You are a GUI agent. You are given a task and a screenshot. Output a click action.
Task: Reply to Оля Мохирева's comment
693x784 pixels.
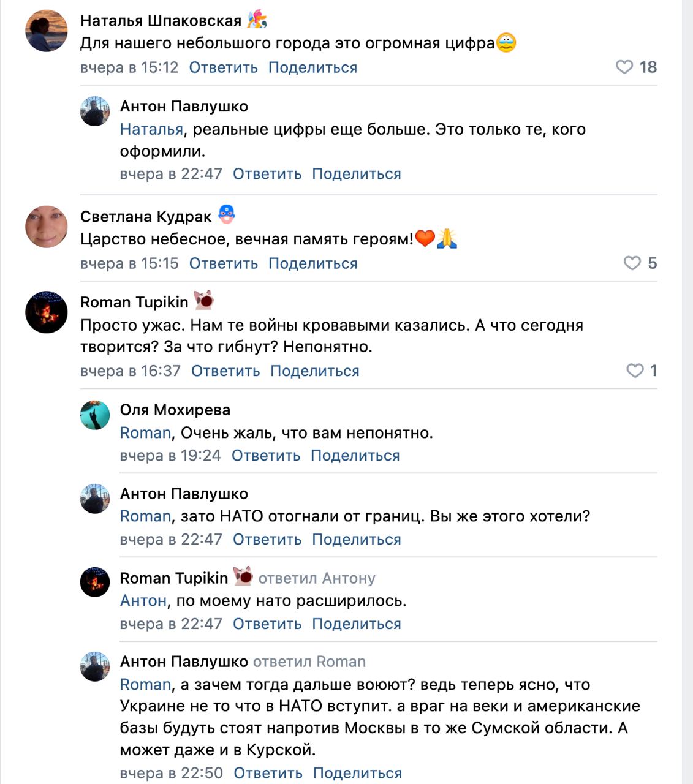266,456
